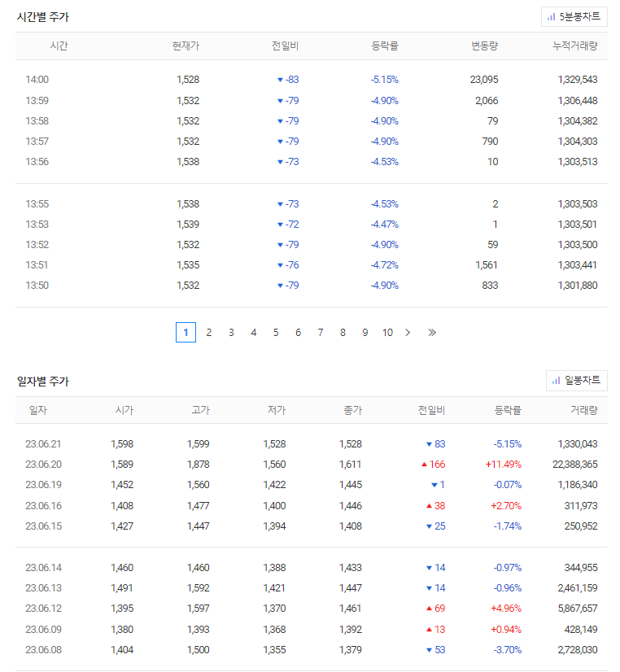Click the 23.06.12 date cell
Screen dimensions: 620x672
pyautogui.click(x=43, y=609)
